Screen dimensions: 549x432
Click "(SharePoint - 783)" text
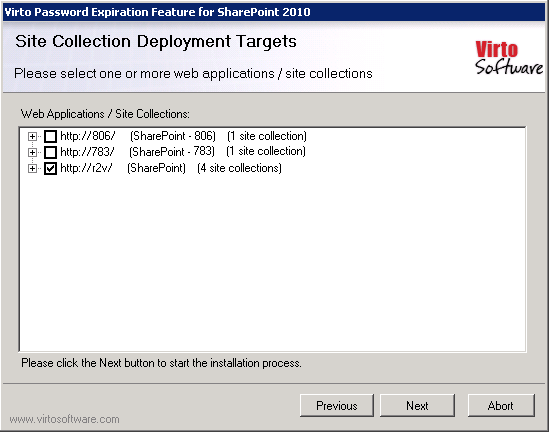click(172, 152)
